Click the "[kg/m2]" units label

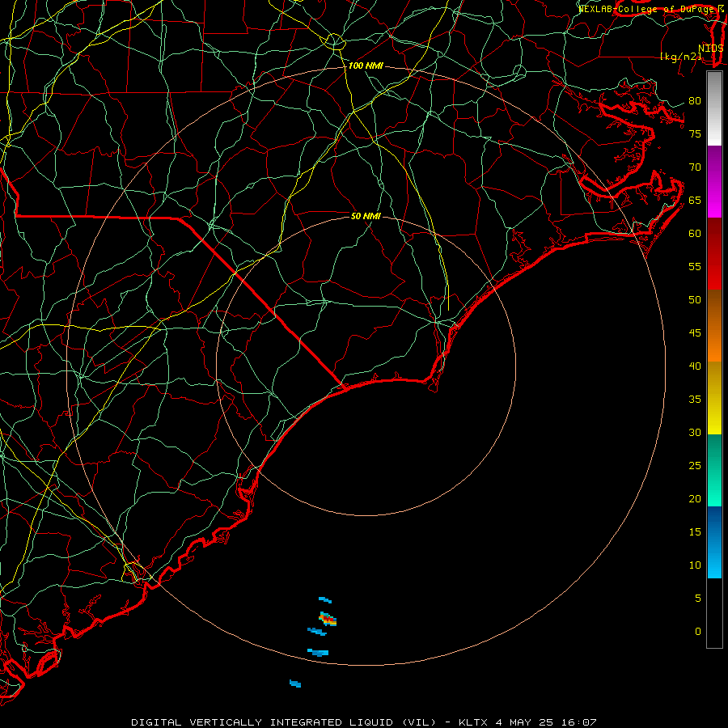coord(681,57)
